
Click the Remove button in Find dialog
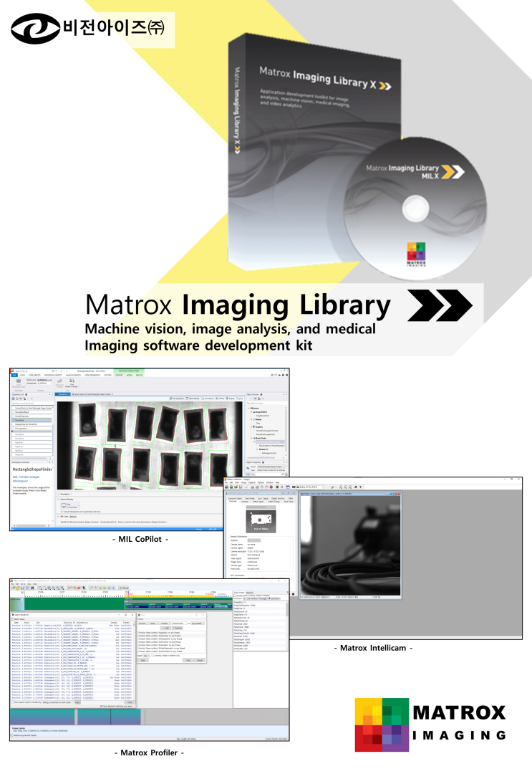(178, 628)
